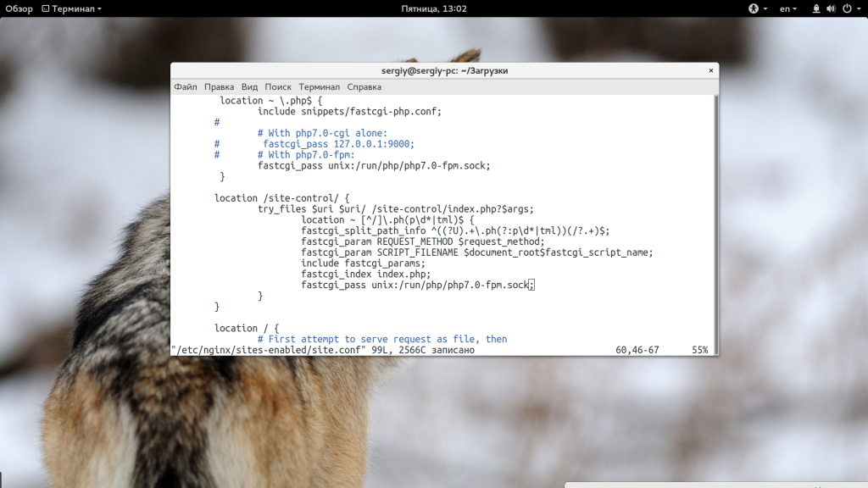The image size is (868, 488).
Task: Open the Файл menu
Action: pyautogui.click(x=186, y=86)
